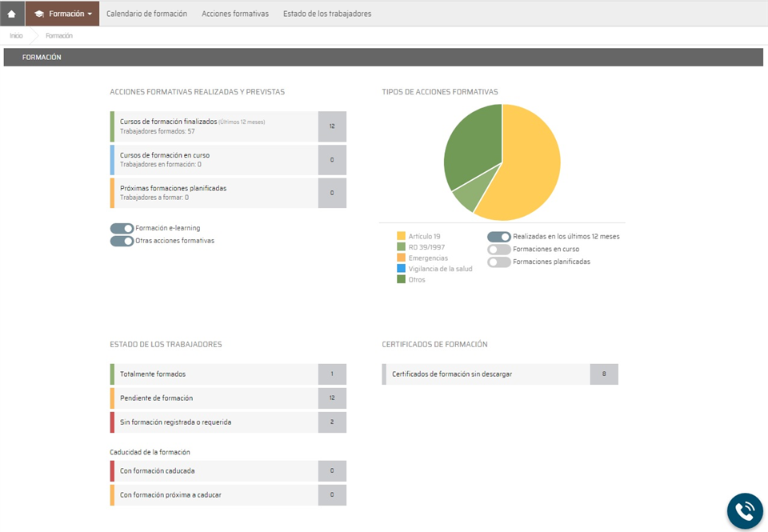Click the home icon in navigation bar

(11, 14)
